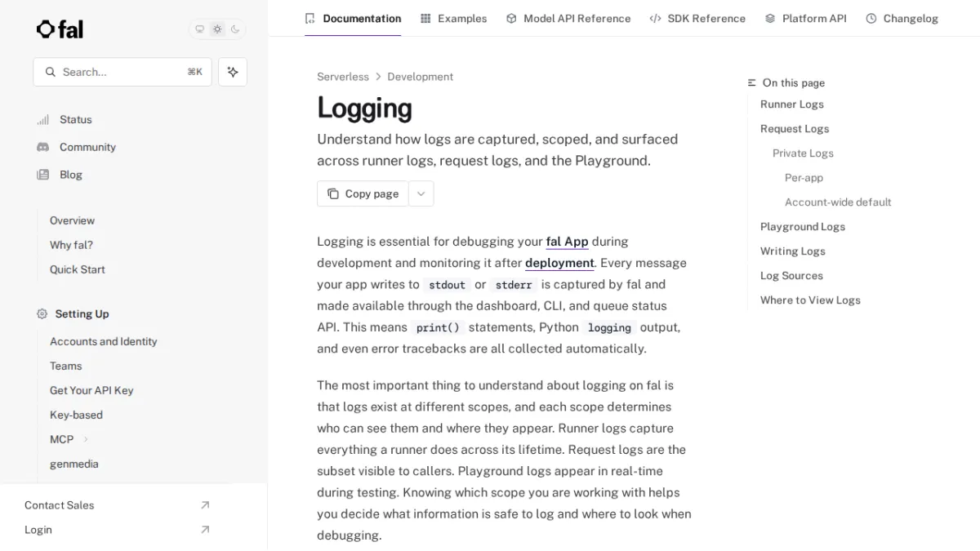The height and width of the screenshot is (551, 980).
Task: Click the Model API Reference cube icon
Action: 511,18
